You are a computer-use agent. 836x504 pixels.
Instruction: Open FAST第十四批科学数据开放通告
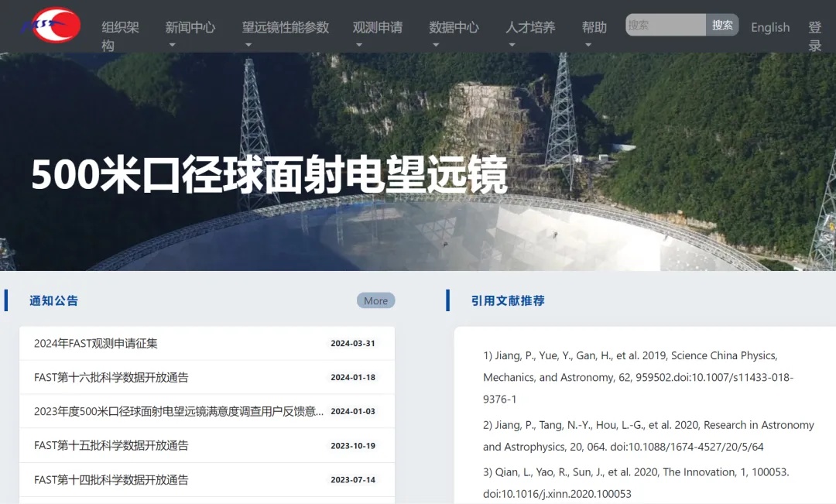(112, 479)
